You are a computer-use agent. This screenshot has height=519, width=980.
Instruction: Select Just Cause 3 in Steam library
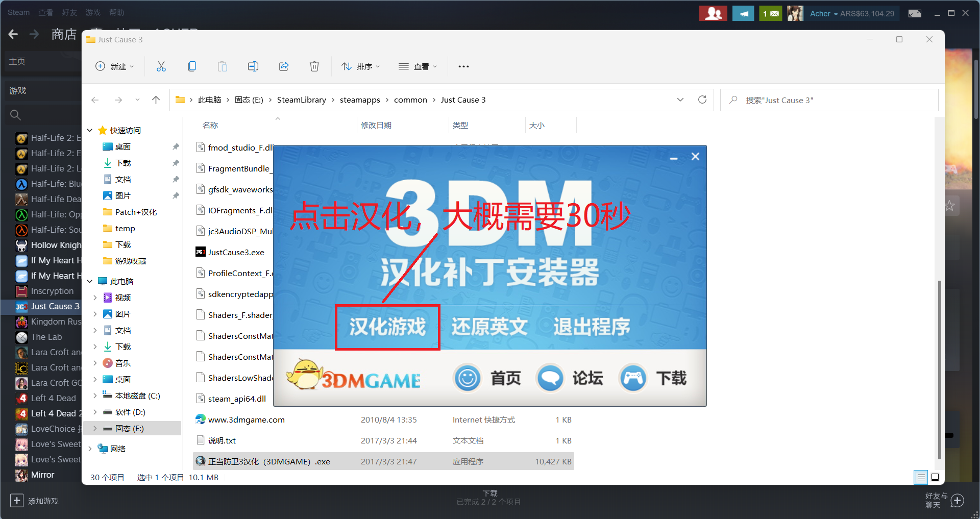[47, 306]
